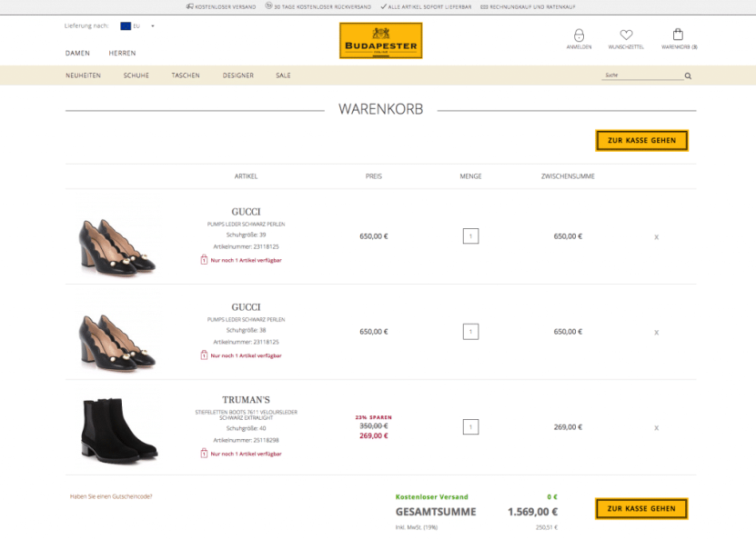The image size is (756, 540).
Task: Focus the Suche search field
Action: [x=642, y=75]
